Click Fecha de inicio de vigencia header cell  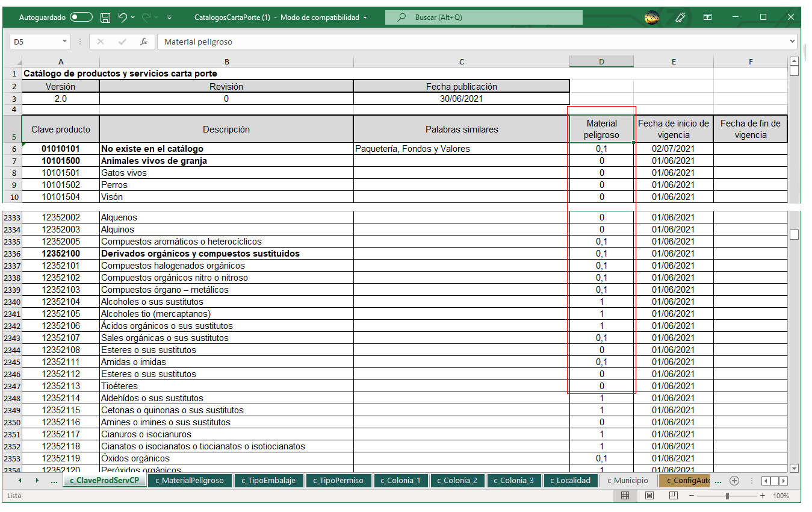[674, 129]
